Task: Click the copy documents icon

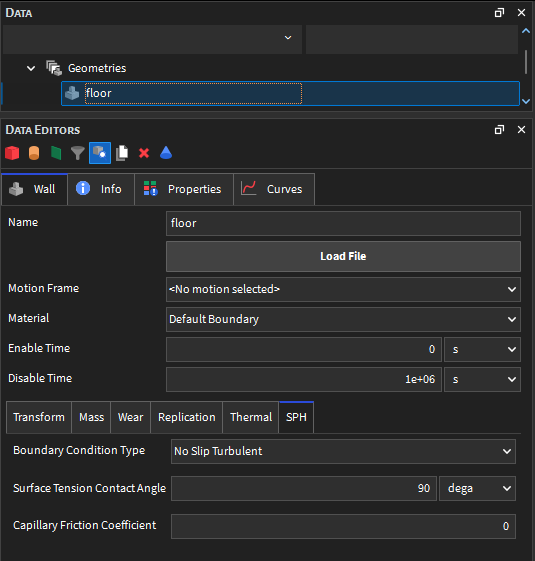Action: point(122,153)
